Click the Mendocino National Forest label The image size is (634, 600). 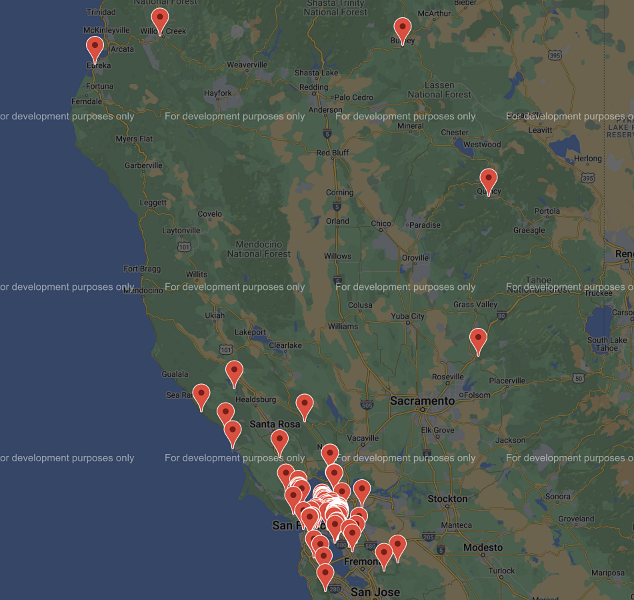259,249
